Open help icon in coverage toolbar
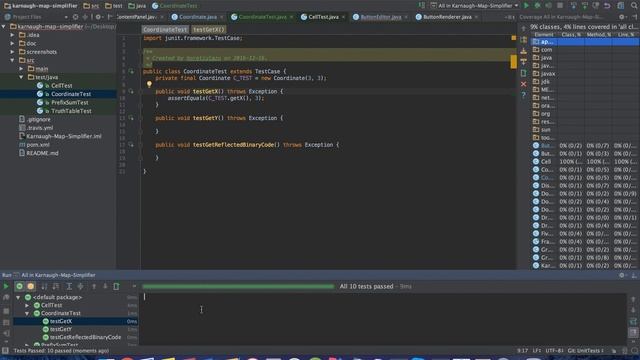640x360 pixels. coord(524,95)
